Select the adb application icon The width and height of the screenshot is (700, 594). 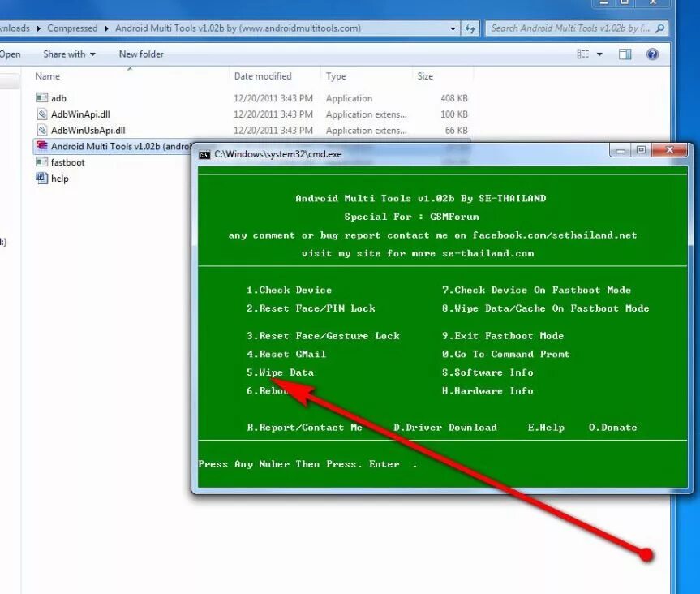pos(41,97)
